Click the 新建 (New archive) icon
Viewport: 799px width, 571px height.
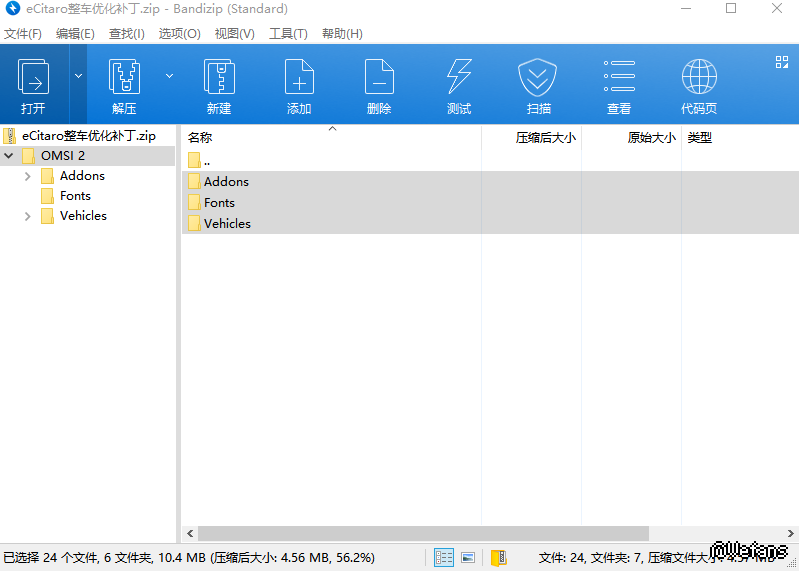click(x=219, y=84)
